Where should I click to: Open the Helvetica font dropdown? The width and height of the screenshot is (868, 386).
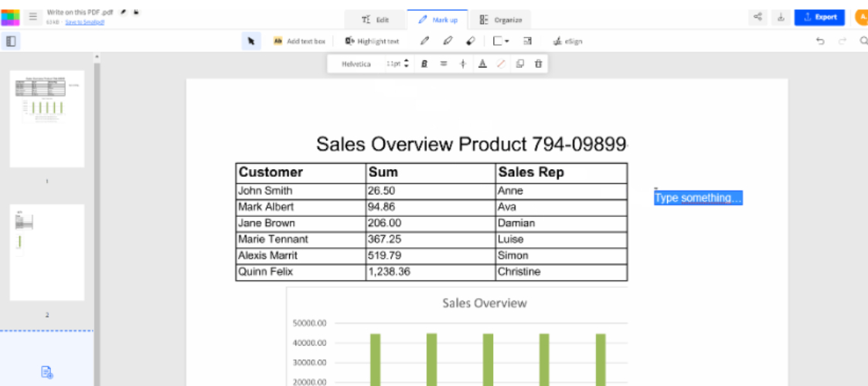tap(356, 64)
